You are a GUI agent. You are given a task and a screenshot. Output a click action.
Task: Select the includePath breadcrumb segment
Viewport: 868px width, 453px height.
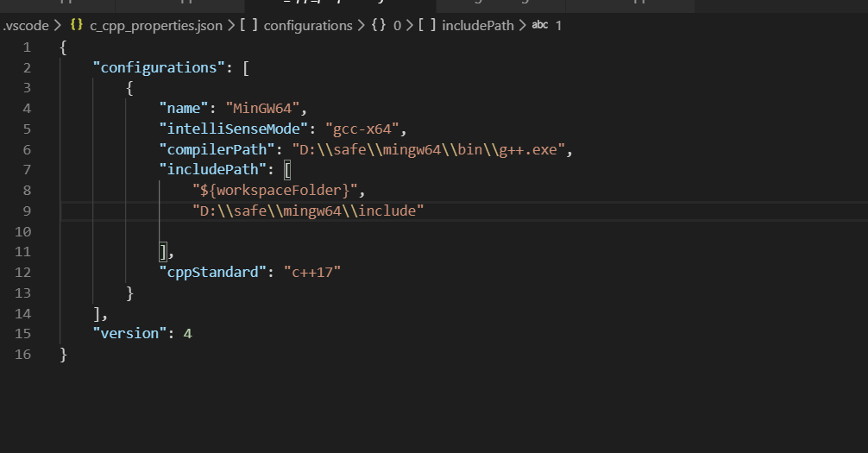click(x=478, y=26)
